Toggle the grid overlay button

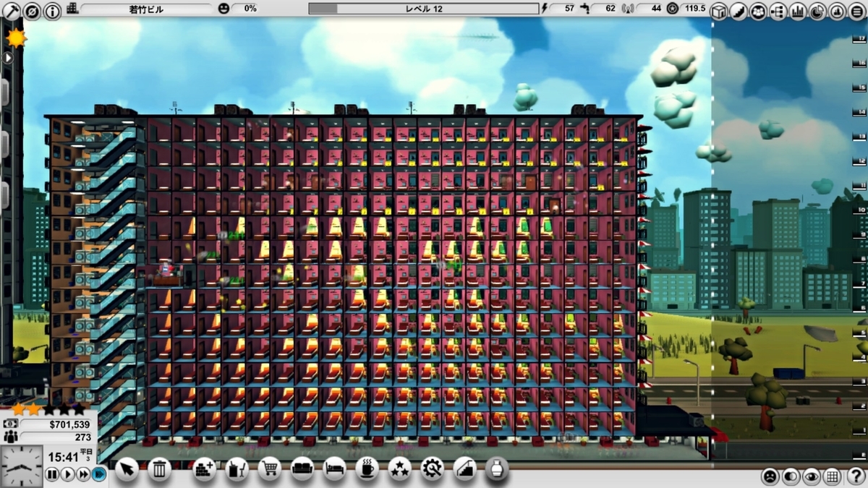[x=833, y=476]
